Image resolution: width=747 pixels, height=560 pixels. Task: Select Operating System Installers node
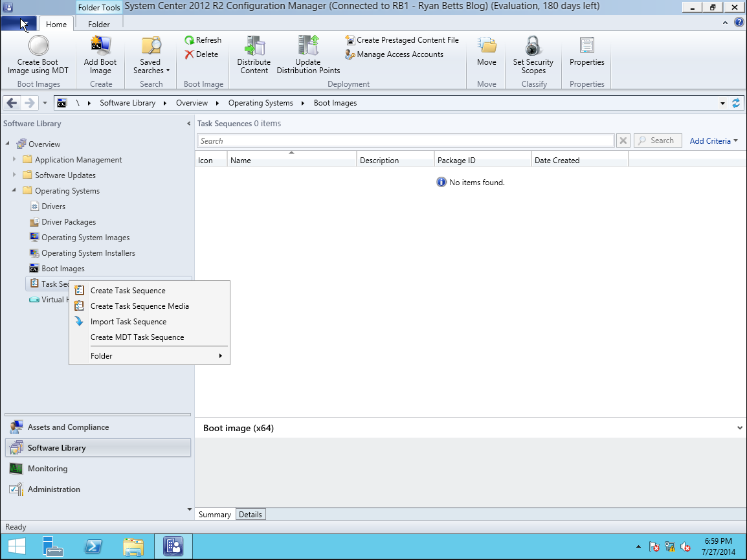click(82, 253)
